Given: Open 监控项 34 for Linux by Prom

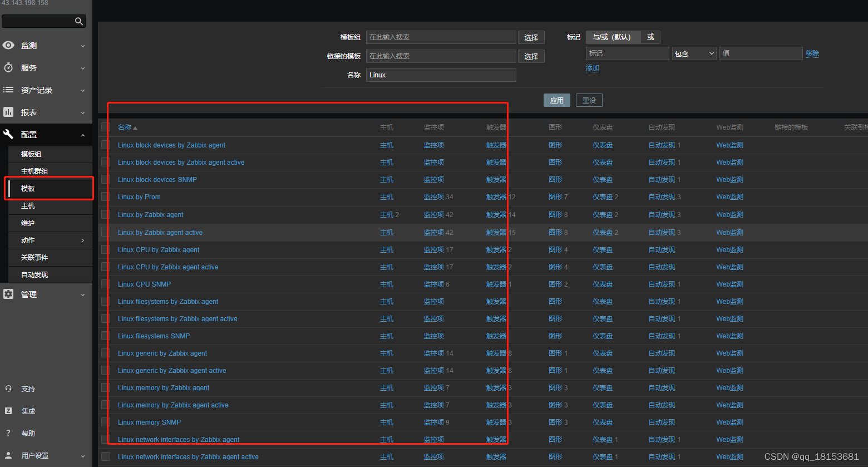Looking at the screenshot, I should [438, 197].
